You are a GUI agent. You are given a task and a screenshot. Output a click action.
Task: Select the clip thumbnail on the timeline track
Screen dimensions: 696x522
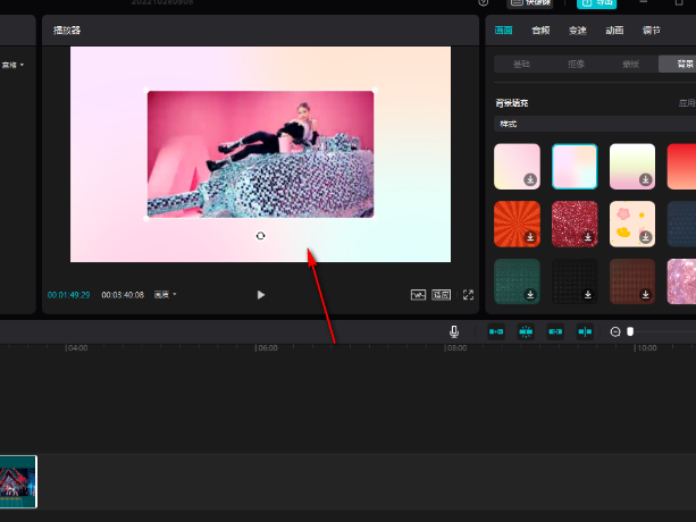[18, 482]
